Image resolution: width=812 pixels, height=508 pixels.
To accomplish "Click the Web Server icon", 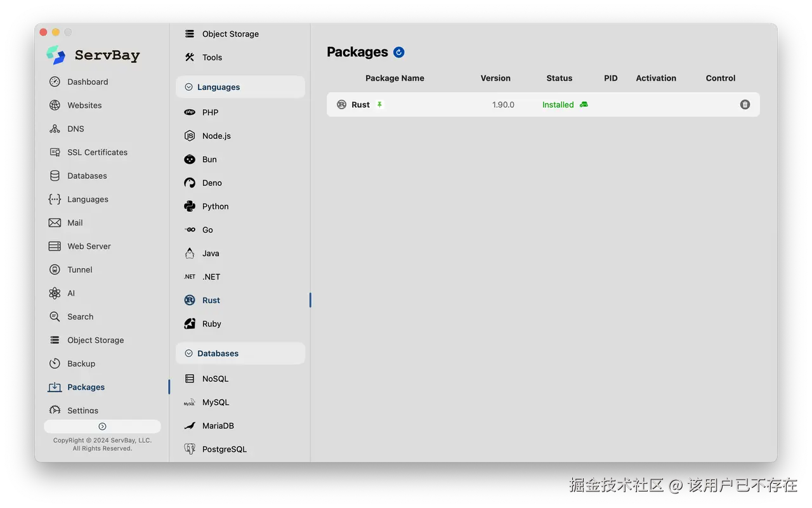I will (x=55, y=246).
